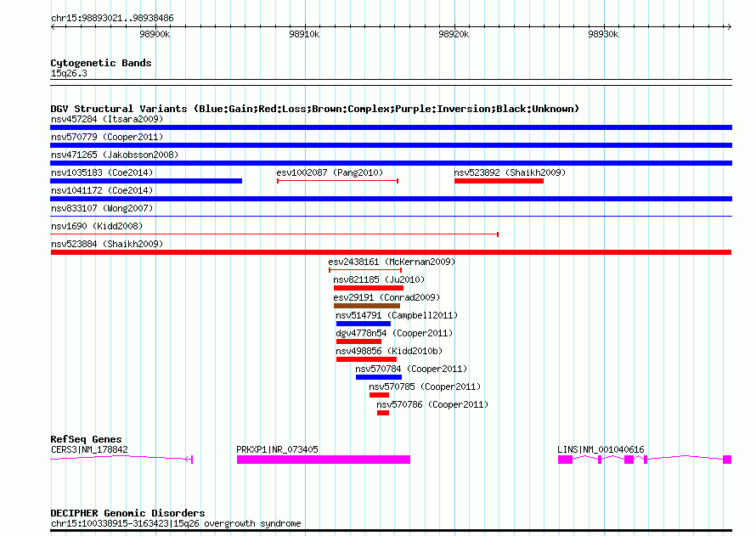Image resolution: width=756 pixels, height=536 pixels.
Task: Click the red nsv523892 (Shaikh2009) loss bar
Action: (x=499, y=181)
